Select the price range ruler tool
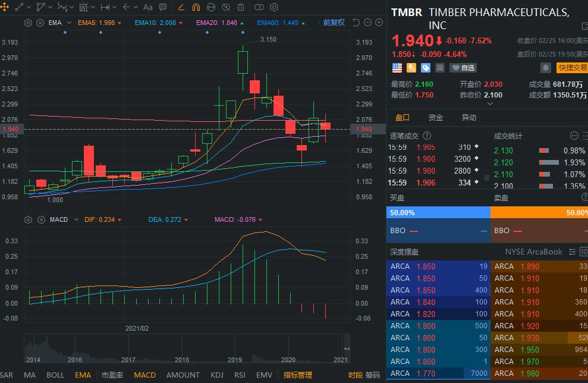This screenshot has width=588, height=383. (105, 7)
